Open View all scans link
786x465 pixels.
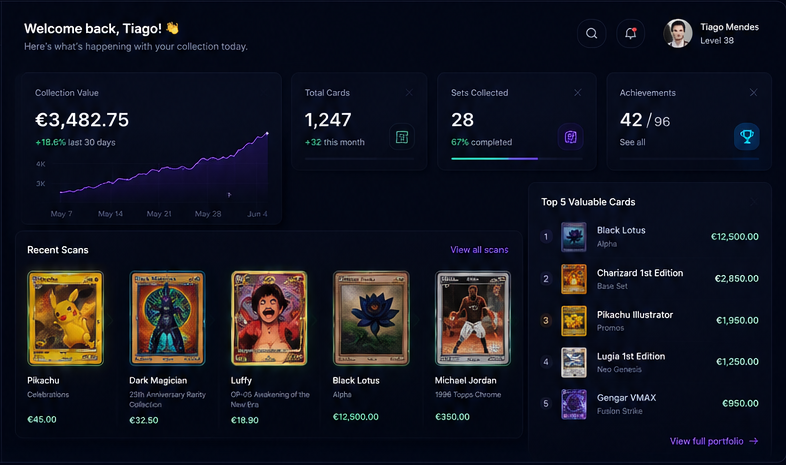click(x=479, y=250)
